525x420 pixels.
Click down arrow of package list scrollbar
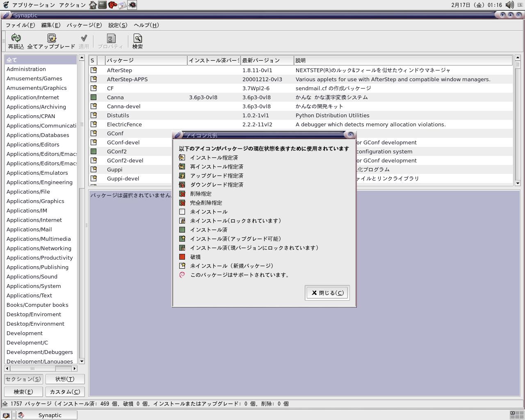click(517, 183)
